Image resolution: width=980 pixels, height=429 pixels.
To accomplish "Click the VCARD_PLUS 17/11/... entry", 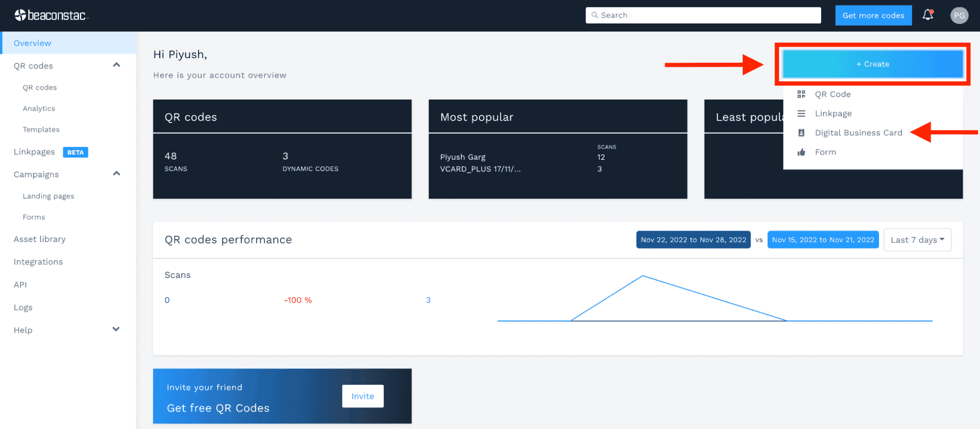I will (480, 169).
